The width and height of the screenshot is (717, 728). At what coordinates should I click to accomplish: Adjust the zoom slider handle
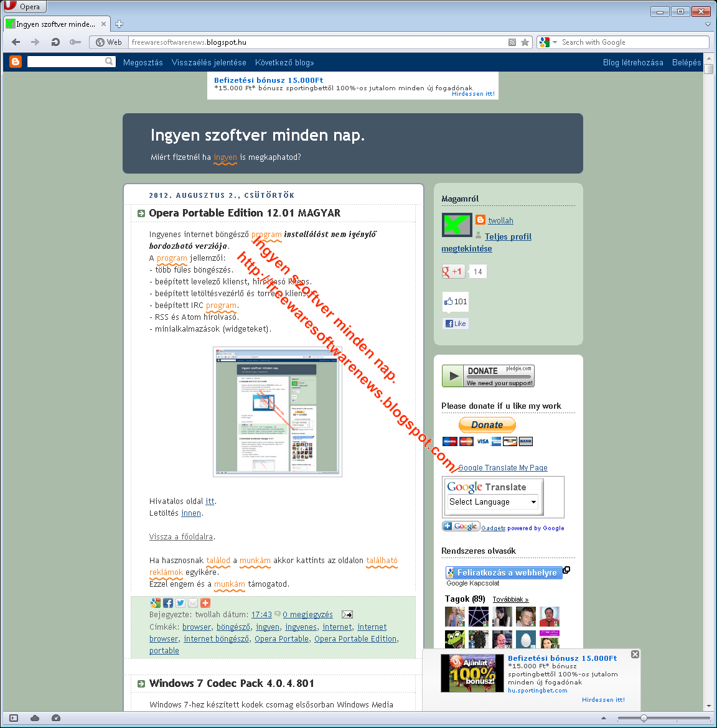click(x=644, y=718)
